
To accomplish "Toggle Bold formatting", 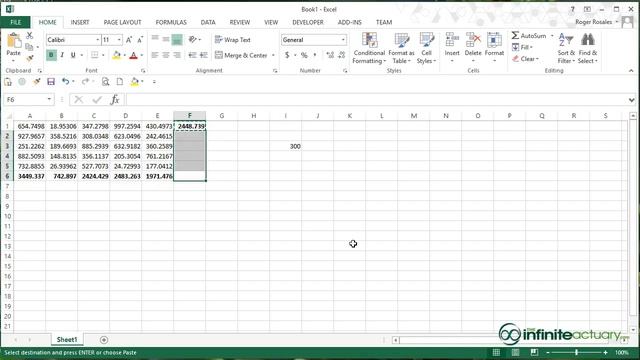I will click(x=51, y=55).
